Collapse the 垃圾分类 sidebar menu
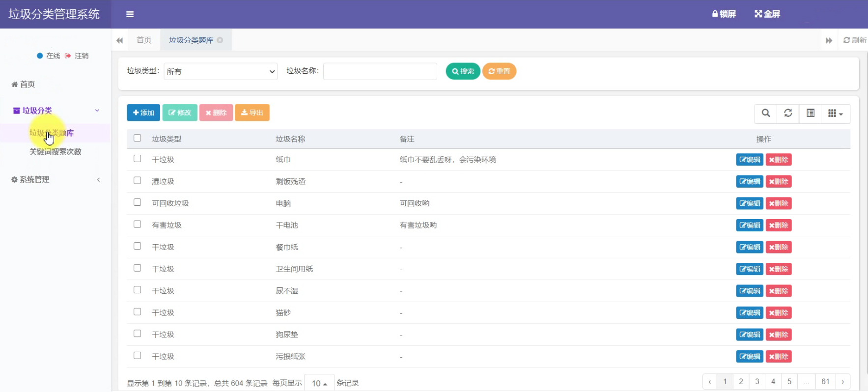The height and width of the screenshot is (392, 868). point(56,111)
